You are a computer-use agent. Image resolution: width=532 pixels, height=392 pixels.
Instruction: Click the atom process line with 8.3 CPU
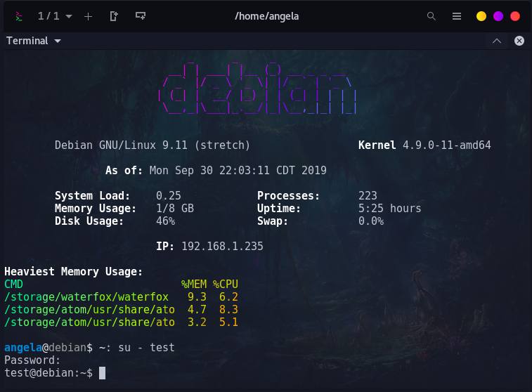[x=121, y=310]
